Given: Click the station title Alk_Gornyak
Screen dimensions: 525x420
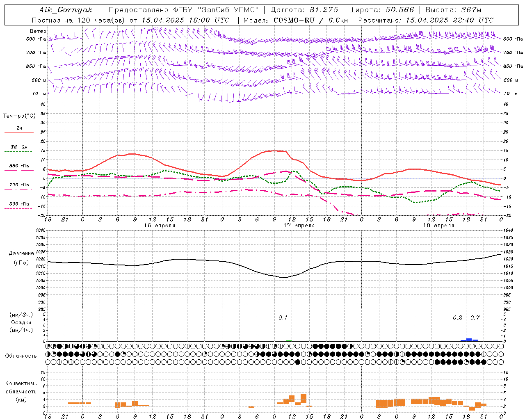Looking at the screenshot, I should tap(66, 10).
